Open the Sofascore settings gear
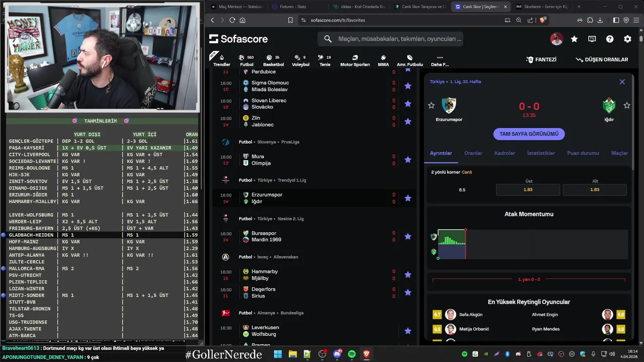The height and width of the screenshot is (362, 644). [627, 39]
